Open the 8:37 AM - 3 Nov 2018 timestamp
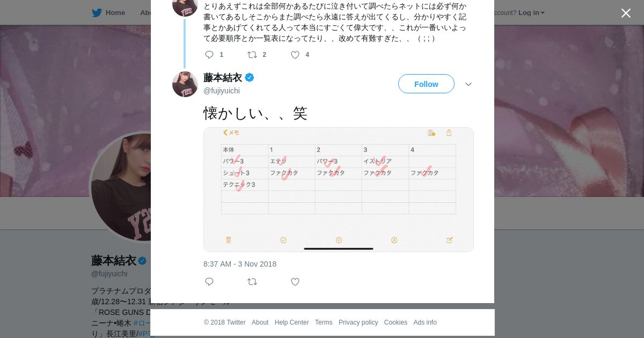This screenshot has width=644, height=338. (x=240, y=264)
